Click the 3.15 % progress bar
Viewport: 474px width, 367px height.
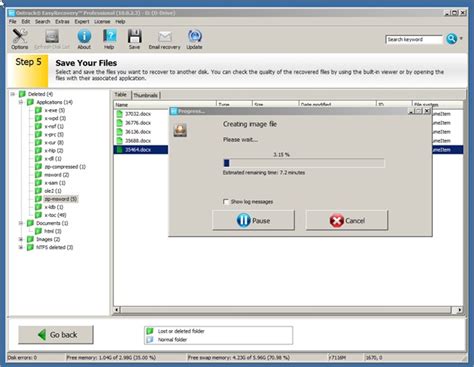(304, 163)
